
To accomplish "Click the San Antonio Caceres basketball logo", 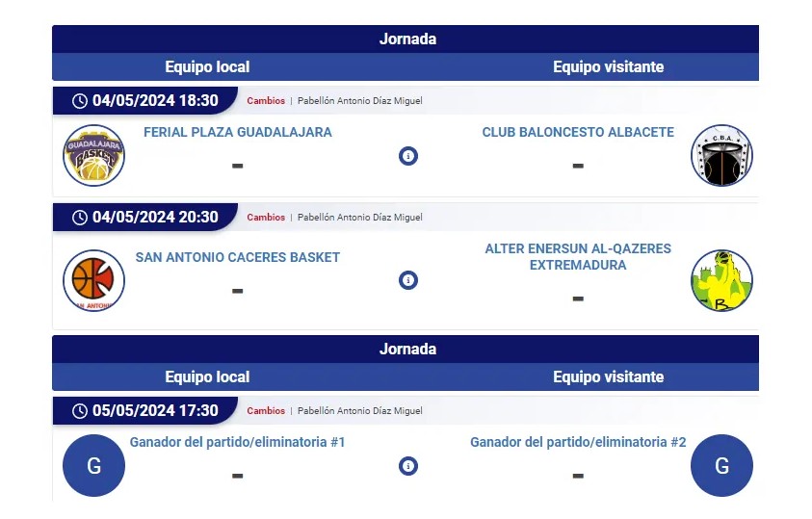I will pyautogui.click(x=93, y=280).
